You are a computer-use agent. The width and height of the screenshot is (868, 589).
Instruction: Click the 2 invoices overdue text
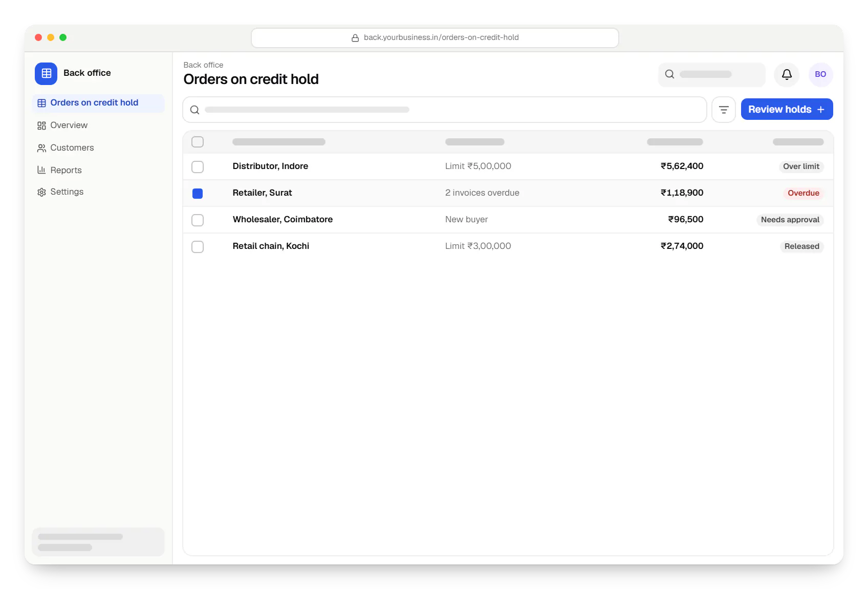(x=482, y=193)
